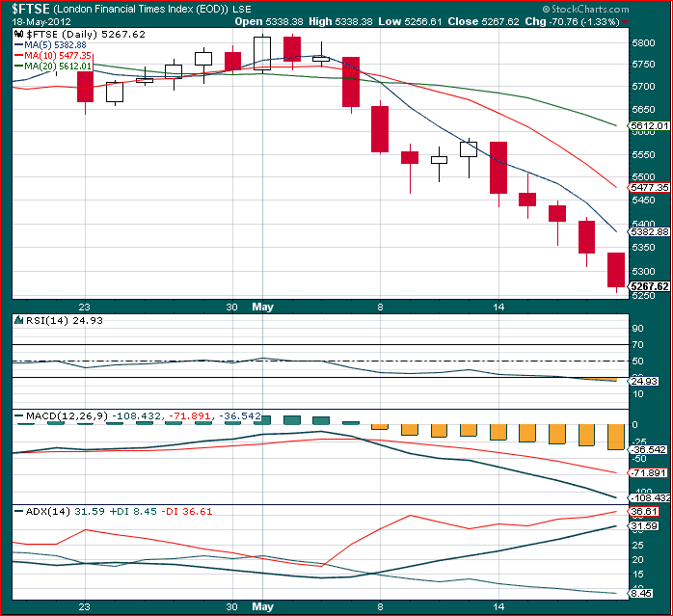Click the 5700 price axis label
This screenshot has width=673, height=616.
(643, 87)
